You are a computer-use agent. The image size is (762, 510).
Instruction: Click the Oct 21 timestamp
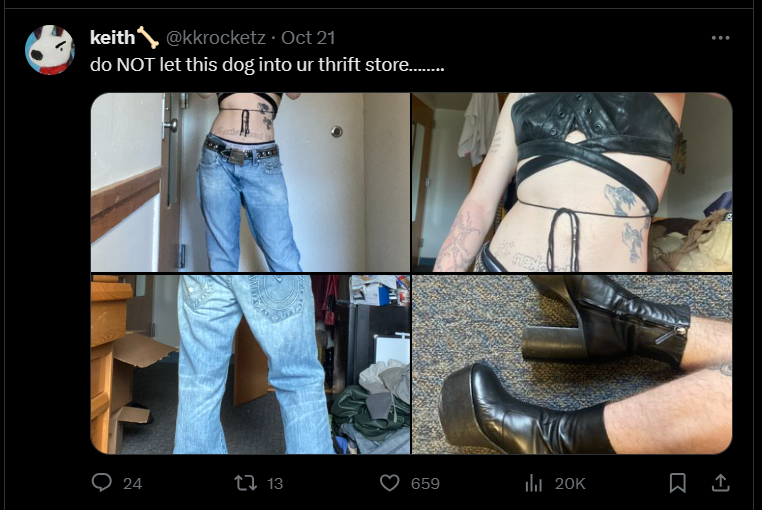tap(308, 38)
